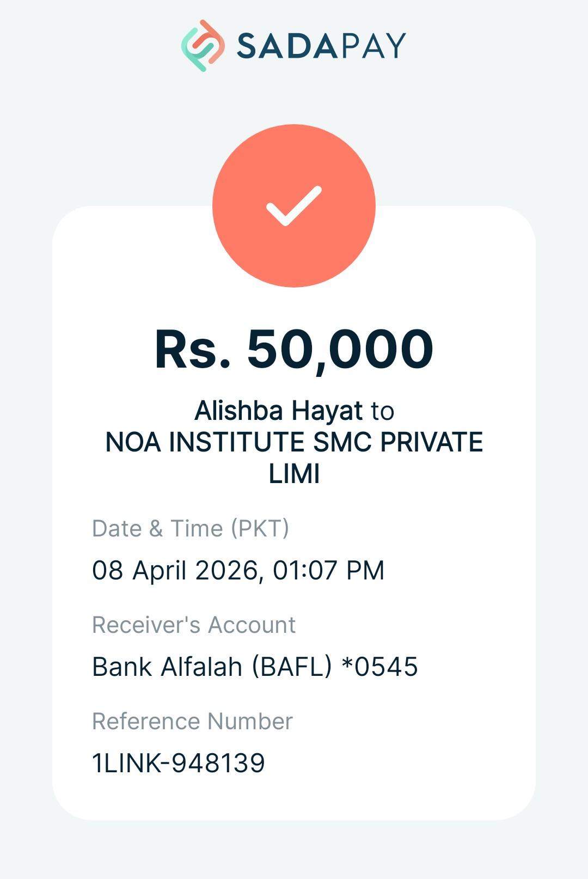Image resolution: width=588 pixels, height=879 pixels.
Task: Select the 08 April 2026 date
Action: pyautogui.click(x=174, y=570)
